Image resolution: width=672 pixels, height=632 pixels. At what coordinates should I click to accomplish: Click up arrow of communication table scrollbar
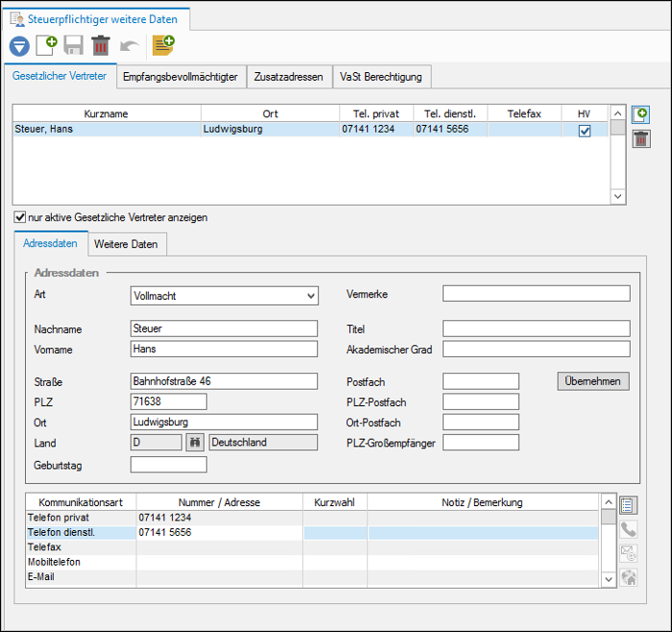pos(609,501)
